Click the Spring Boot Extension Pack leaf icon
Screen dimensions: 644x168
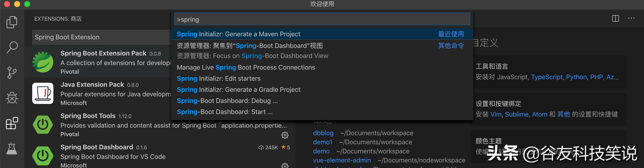43,62
